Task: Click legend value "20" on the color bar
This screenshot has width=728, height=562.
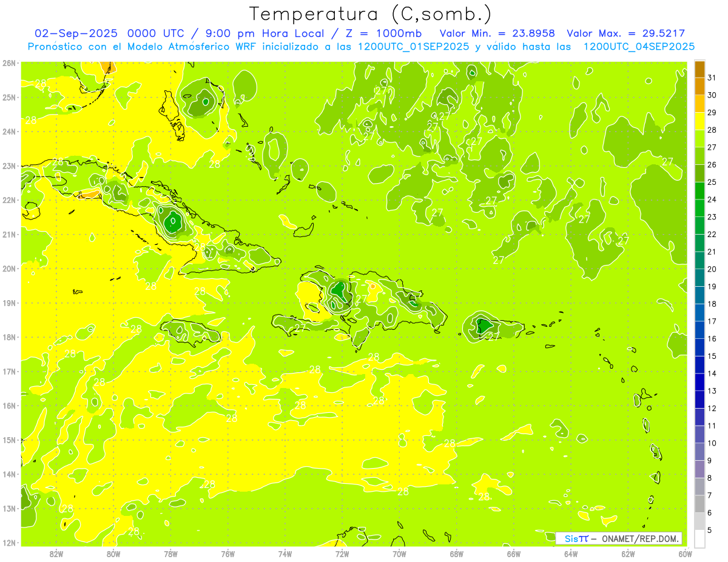Action: [712, 269]
